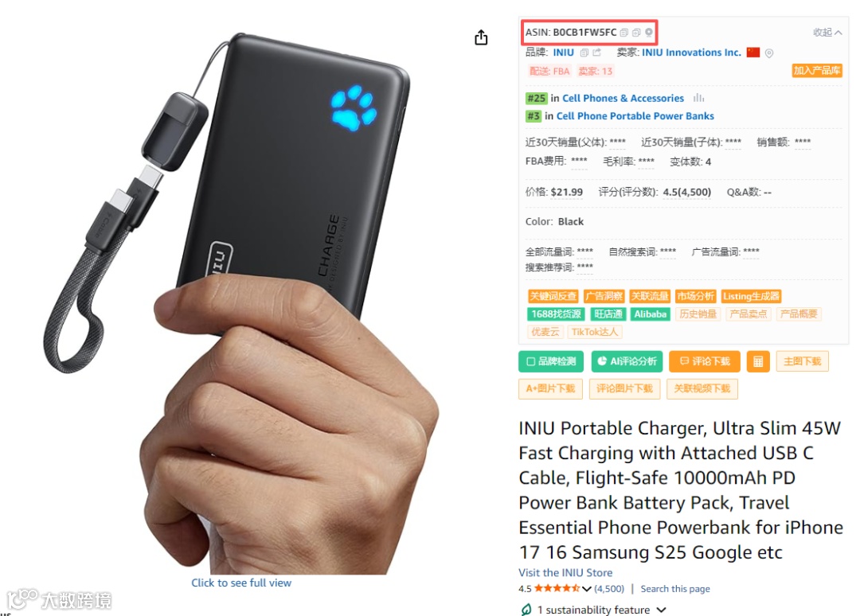Click 品牌检测 green button

click(551, 361)
